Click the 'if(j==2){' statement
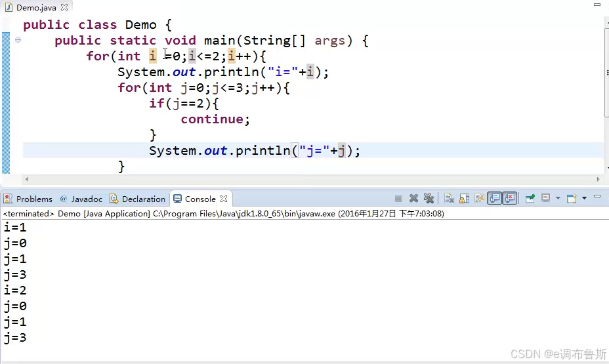Image resolution: width=609 pixels, height=364 pixels. click(184, 104)
